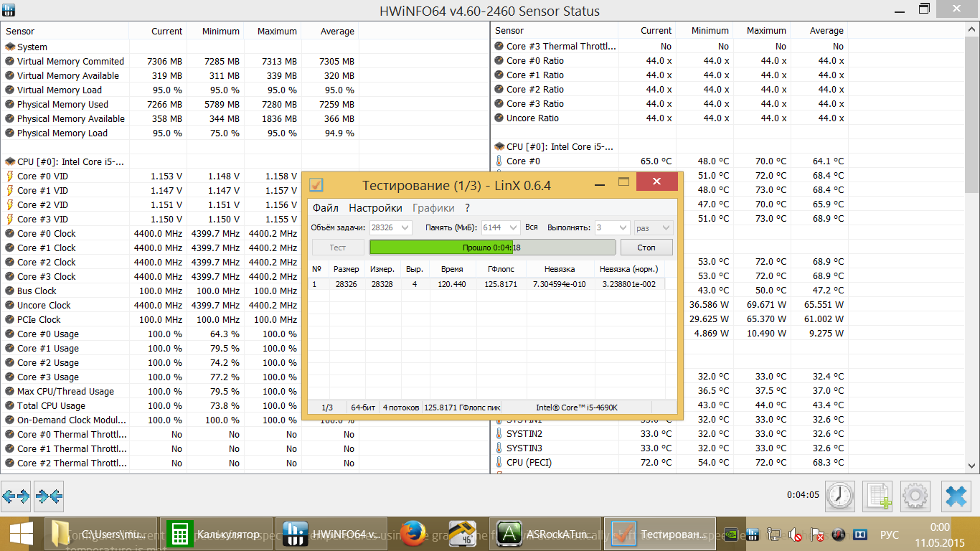Select the first result row in LinX
Image resolution: width=980 pixels, height=551 pixels.
point(487,284)
